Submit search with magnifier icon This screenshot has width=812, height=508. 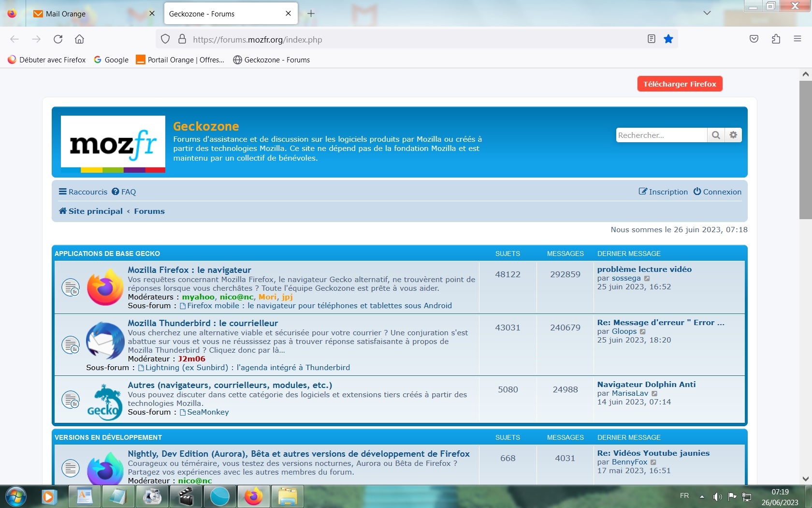pyautogui.click(x=716, y=135)
